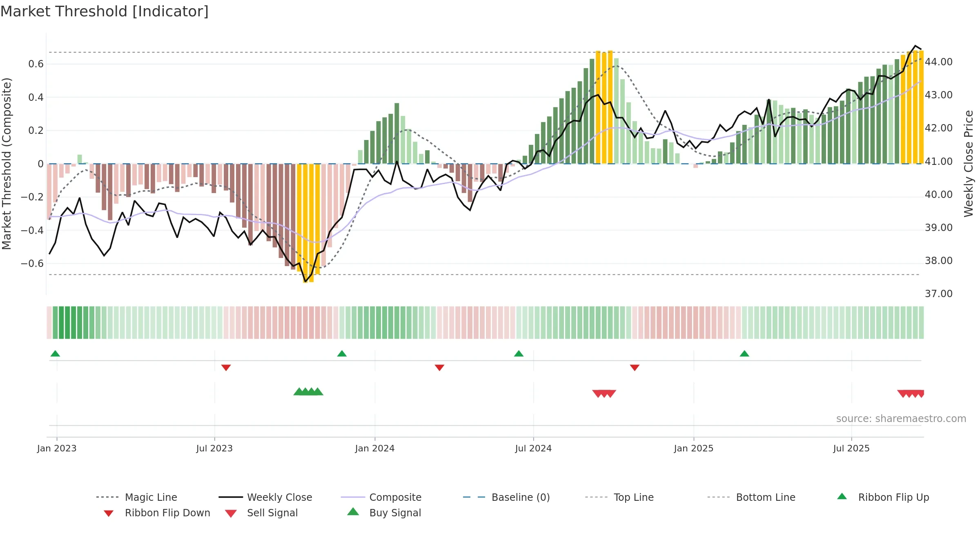The height and width of the screenshot is (551, 980).
Task: Click the 0.4 composite axis tick
Action: [36, 98]
